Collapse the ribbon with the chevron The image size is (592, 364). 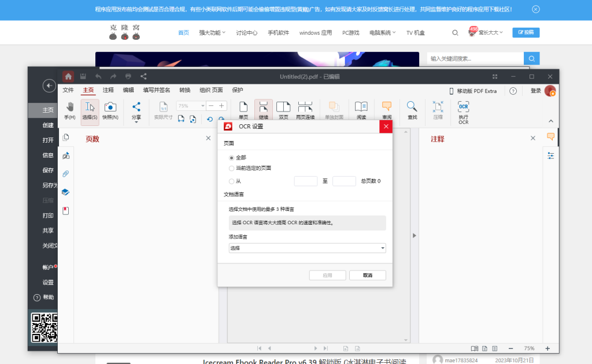(551, 121)
